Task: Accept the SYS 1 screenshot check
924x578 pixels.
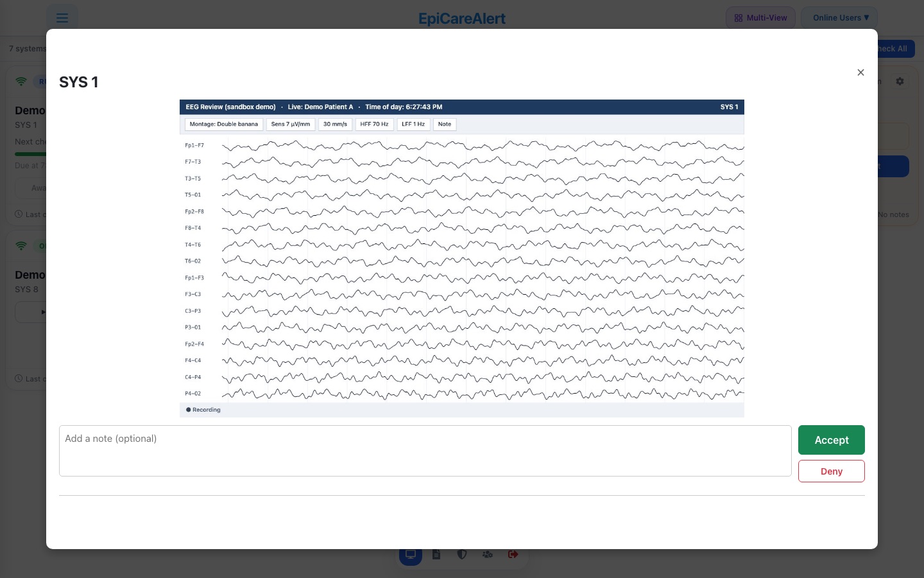Action: click(x=831, y=440)
